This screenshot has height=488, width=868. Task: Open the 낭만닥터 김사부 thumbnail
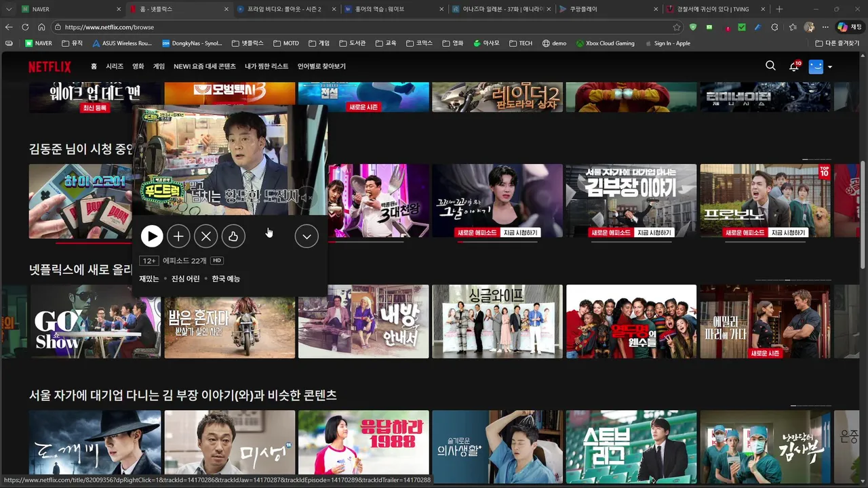click(x=765, y=447)
